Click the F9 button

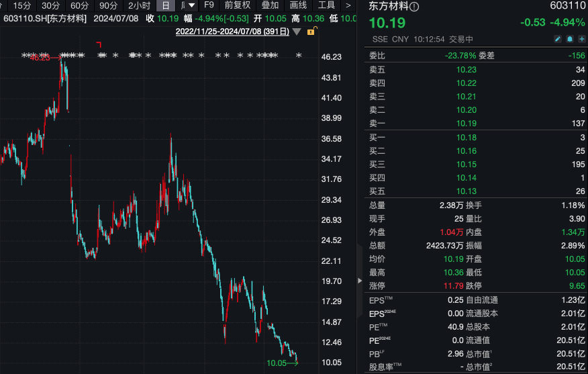209,5
